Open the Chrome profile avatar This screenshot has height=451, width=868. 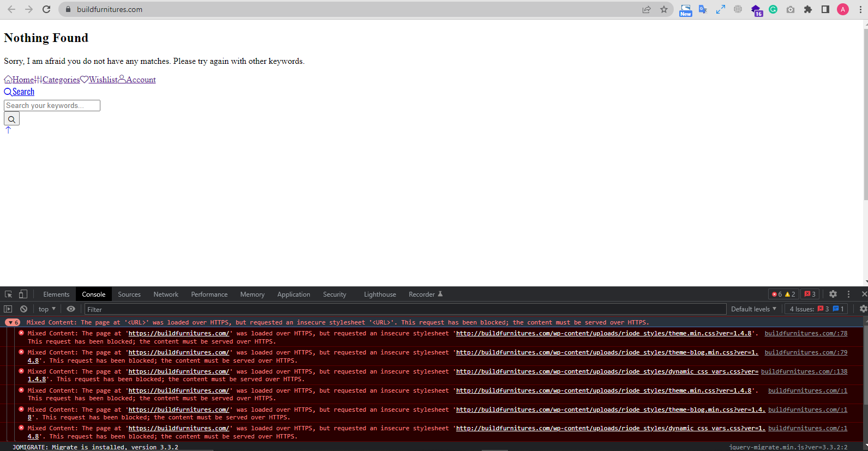(843, 9)
